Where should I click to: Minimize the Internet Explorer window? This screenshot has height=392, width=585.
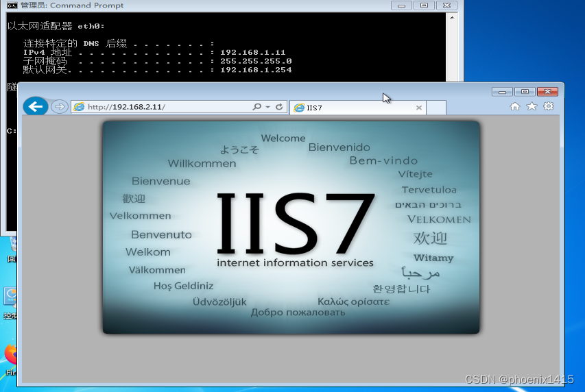[x=502, y=92]
